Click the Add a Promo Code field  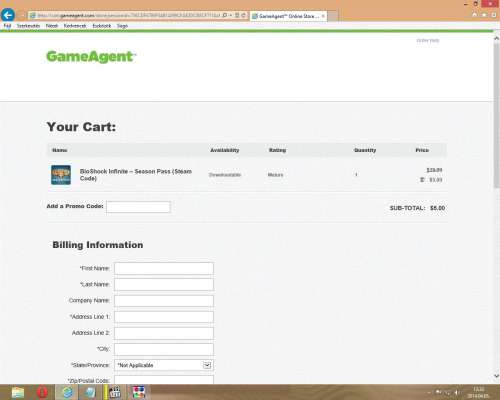click(138, 207)
